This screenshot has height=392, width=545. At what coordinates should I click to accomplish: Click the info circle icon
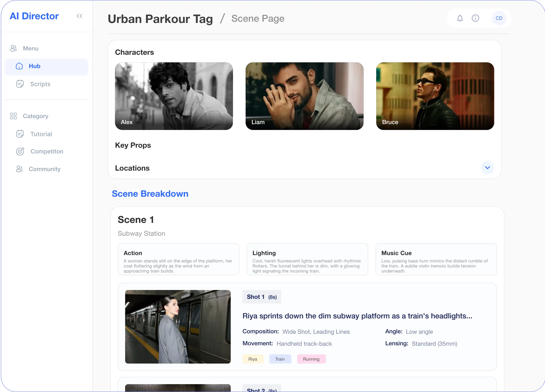click(475, 18)
